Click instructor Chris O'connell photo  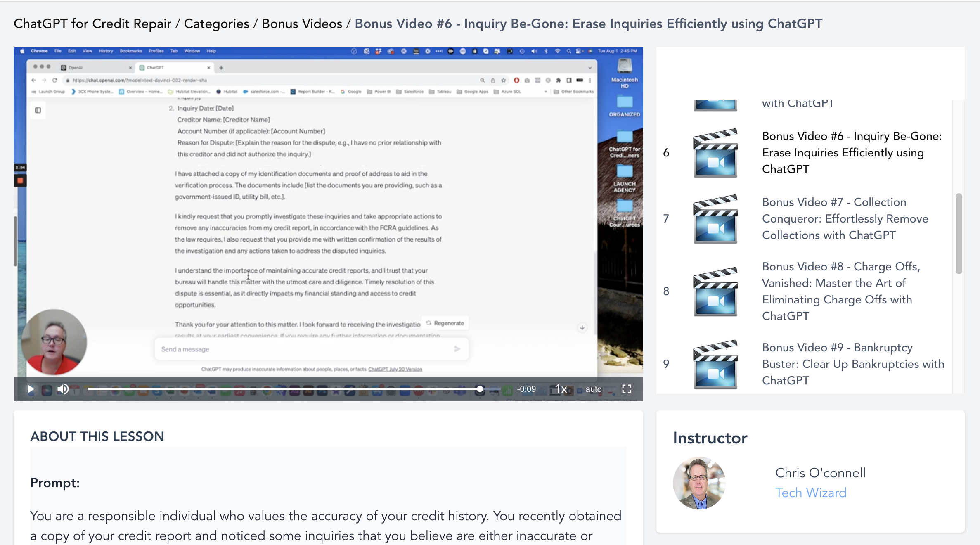pos(699,483)
